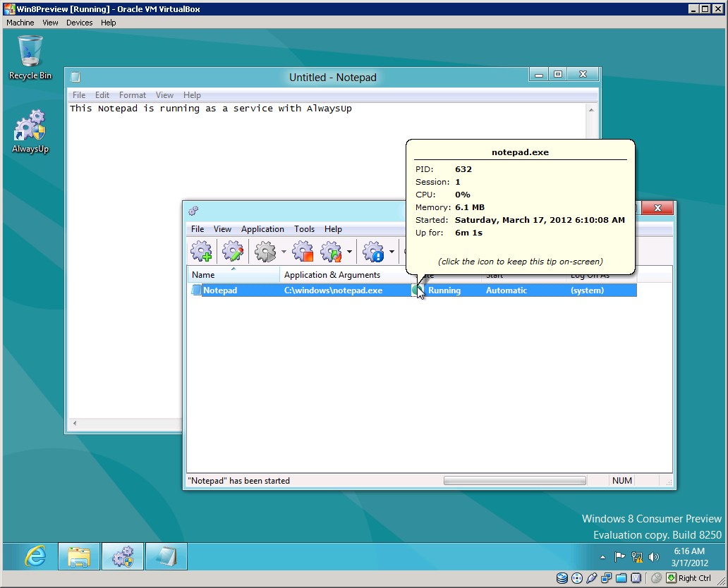Open the Action Center flag tray icon

click(x=619, y=557)
